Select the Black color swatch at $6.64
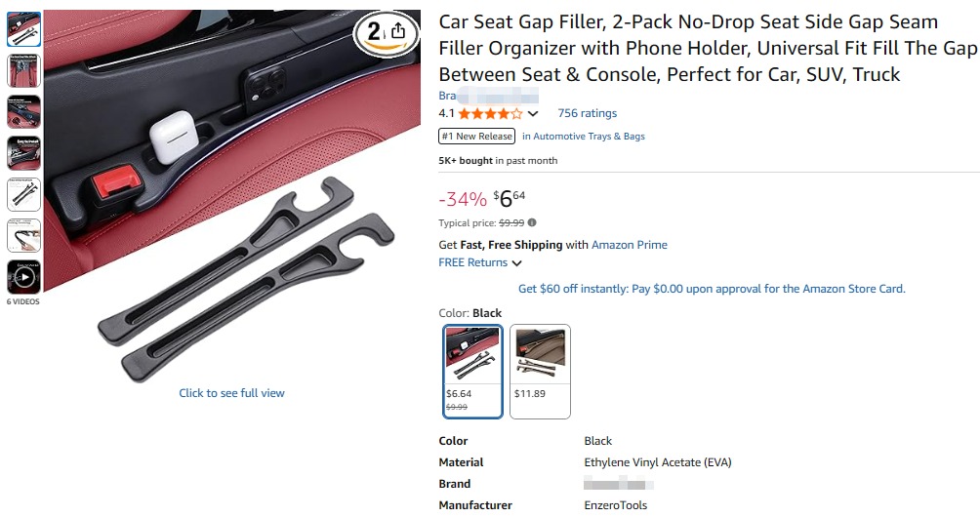 (472, 371)
